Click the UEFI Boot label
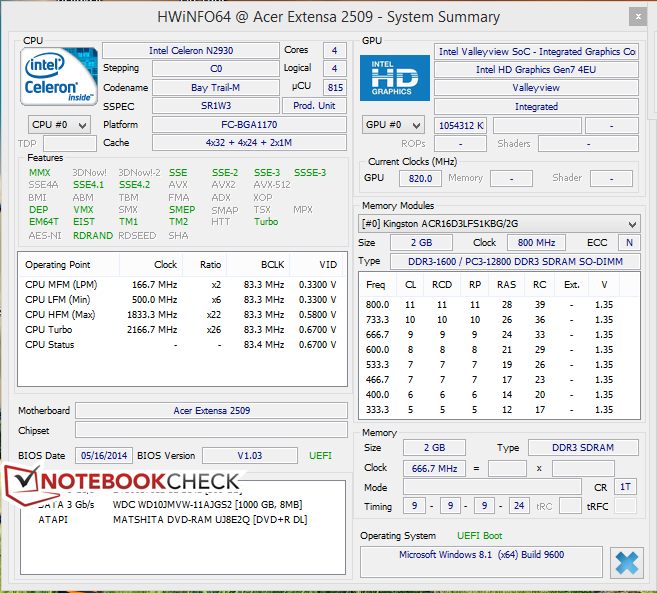 coord(479,536)
